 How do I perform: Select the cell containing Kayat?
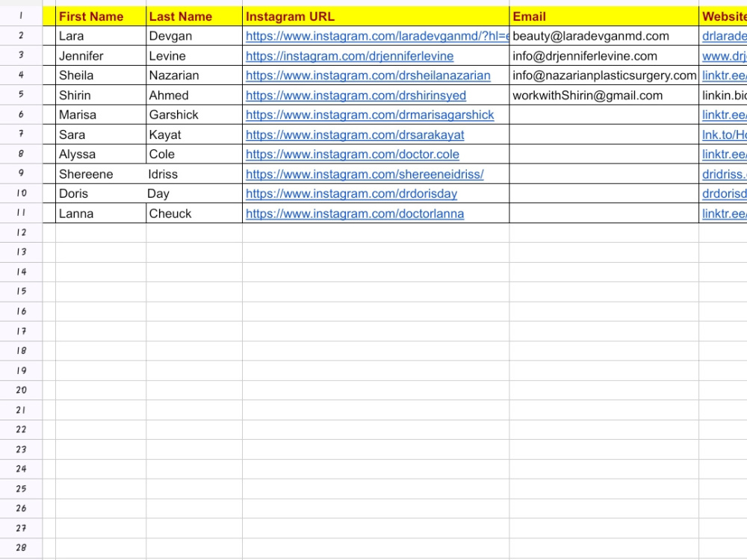coord(194,135)
